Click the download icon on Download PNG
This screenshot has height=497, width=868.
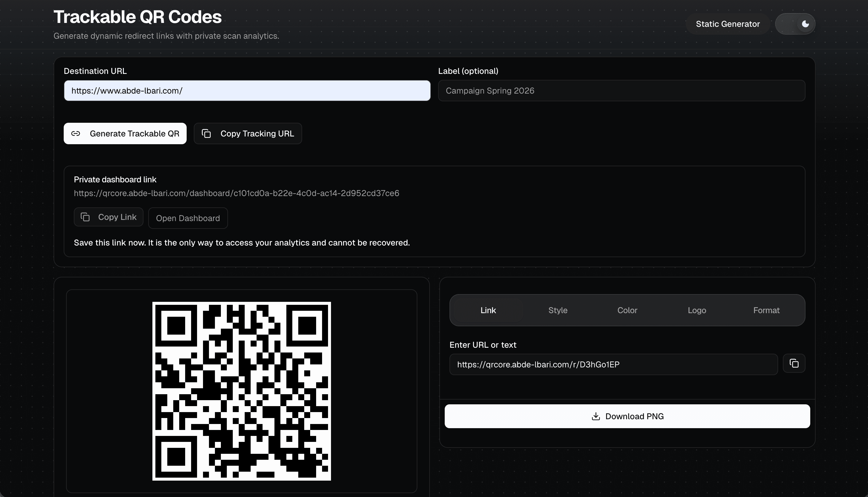tap(596, 416)
